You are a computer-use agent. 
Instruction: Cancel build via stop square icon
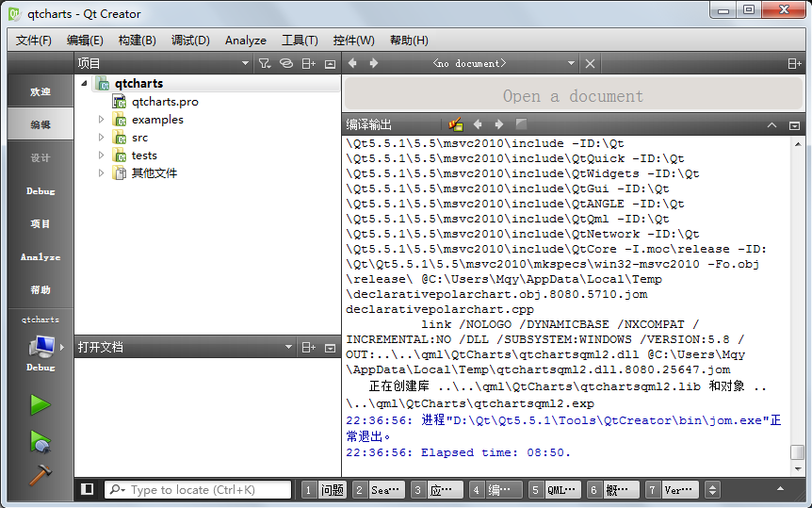[521, 123]
